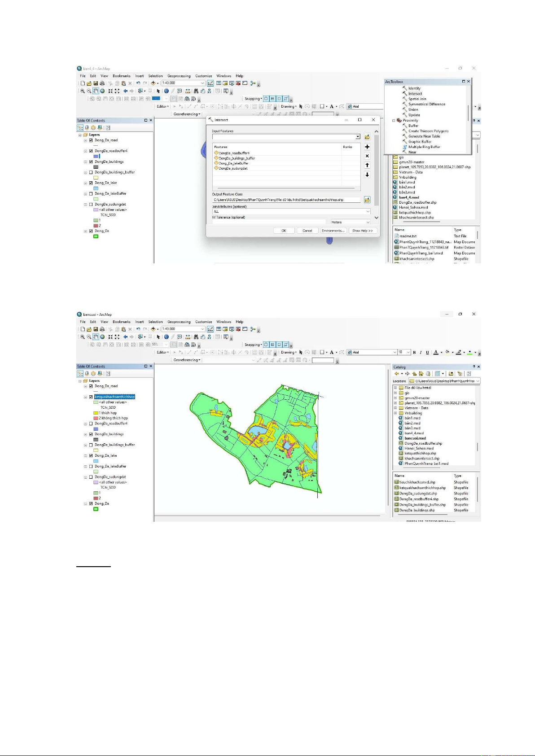Click the Bold button on Drawing toolbar
The width and height of the screenshot is (535, 756).
tap(414, 352)
